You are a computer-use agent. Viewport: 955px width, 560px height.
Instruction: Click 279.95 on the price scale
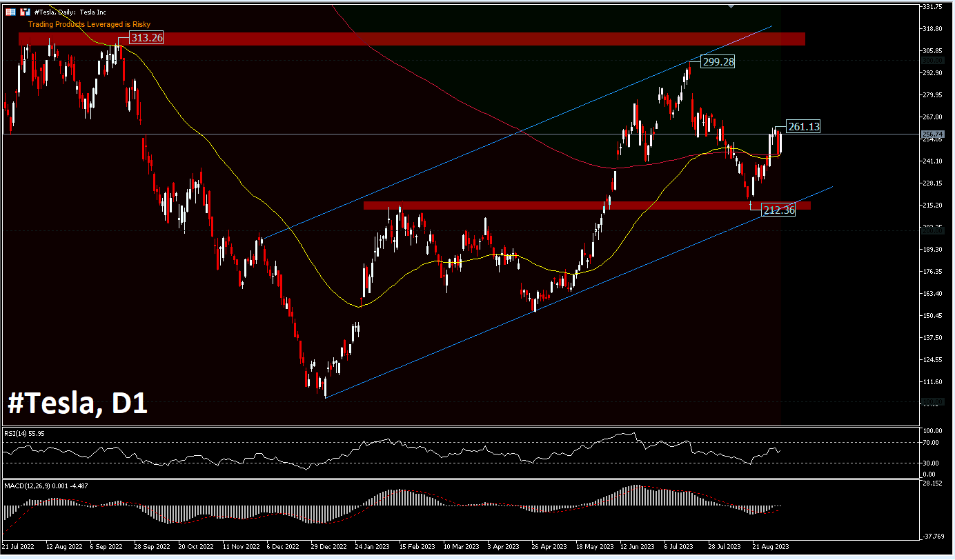[x=934, y=95]
